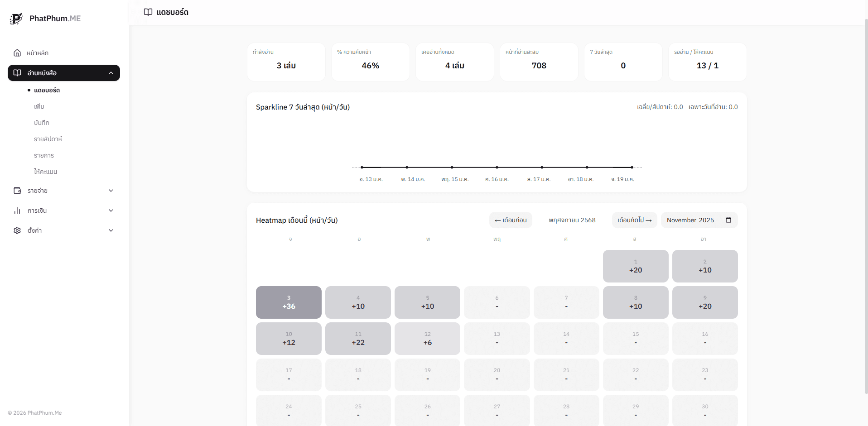Click the November 2025 month input field
The width and height of the screenshot is (868, 426).
pos(690,220)
